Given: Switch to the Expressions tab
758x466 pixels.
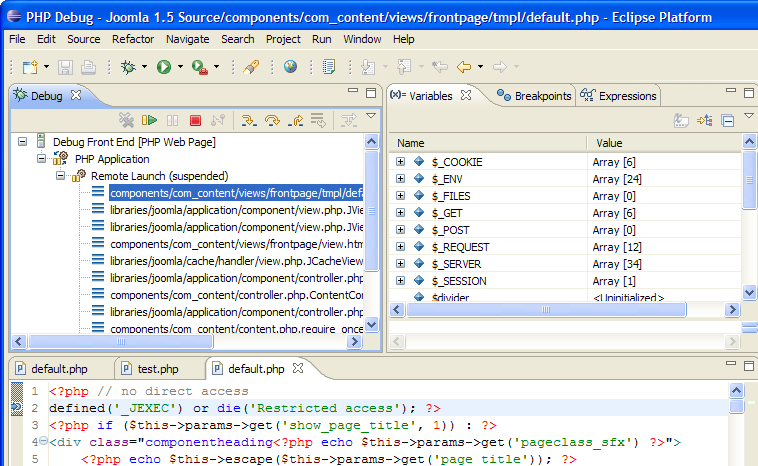Looking at the screenshot, I should click(x=619, y=96).
